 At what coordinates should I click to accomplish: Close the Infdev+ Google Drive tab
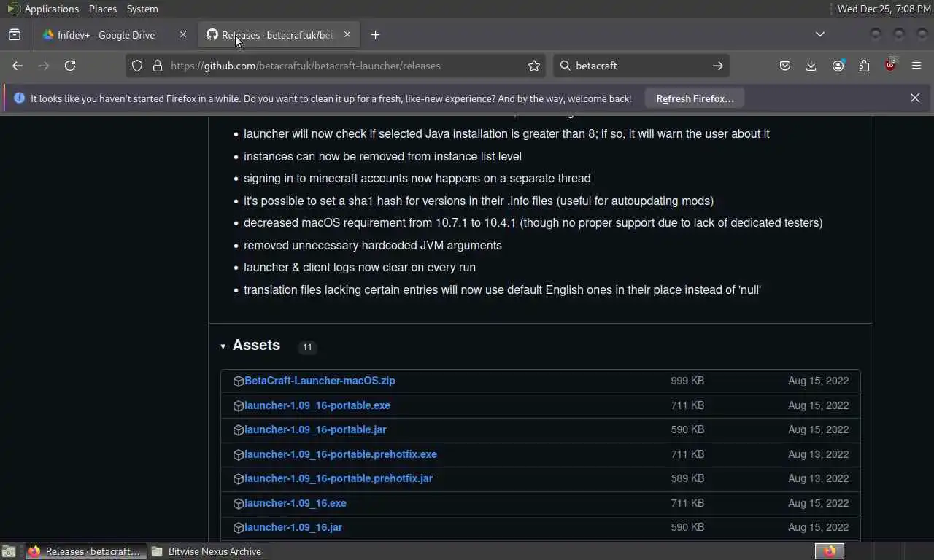(183, 34)
